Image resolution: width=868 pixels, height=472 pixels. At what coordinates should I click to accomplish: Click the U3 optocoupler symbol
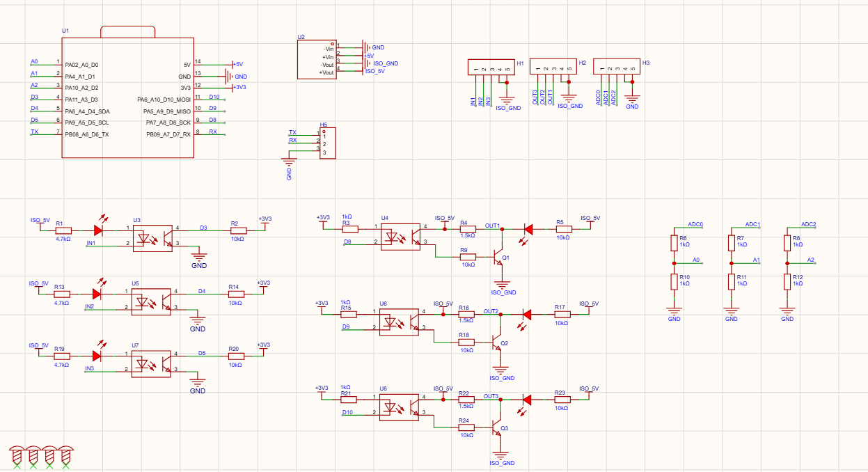click(152, 237)
